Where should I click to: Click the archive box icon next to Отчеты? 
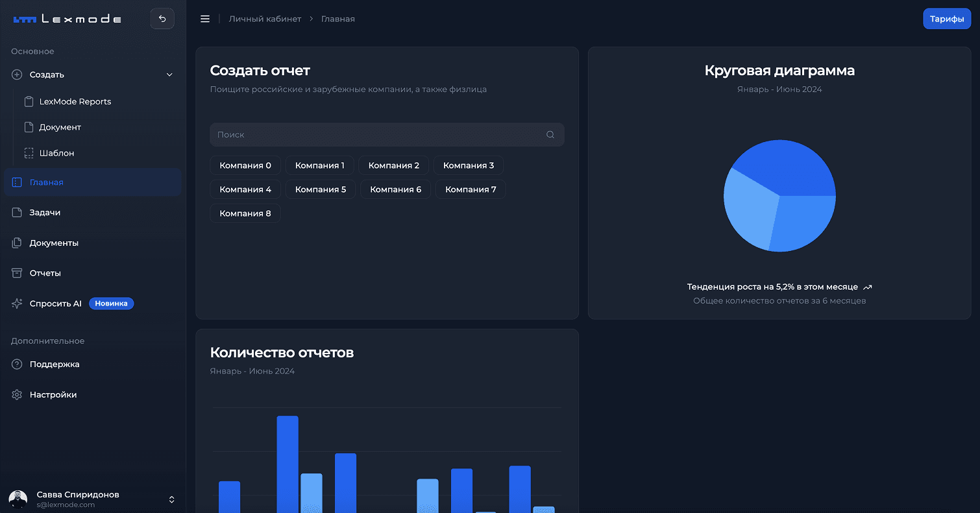[17, 273]
